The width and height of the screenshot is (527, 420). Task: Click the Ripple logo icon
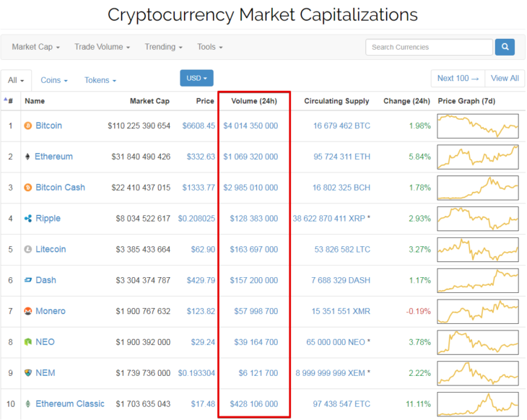pyautogui.click(x=28, y=219)
